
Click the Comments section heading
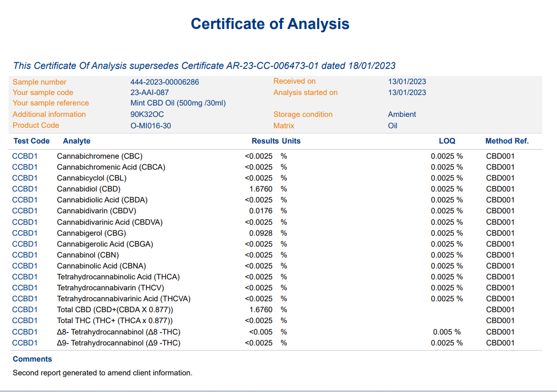pyautogui.click(x=32, y=359)
